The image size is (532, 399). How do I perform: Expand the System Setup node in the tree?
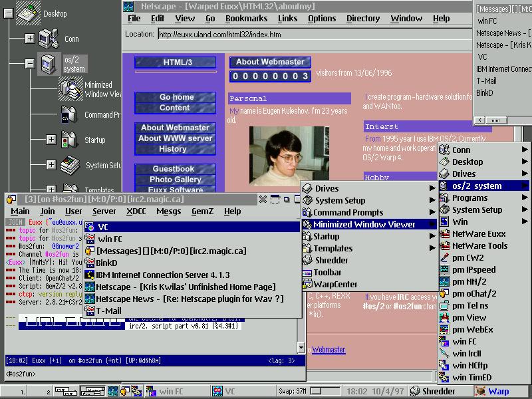(51, 165)
